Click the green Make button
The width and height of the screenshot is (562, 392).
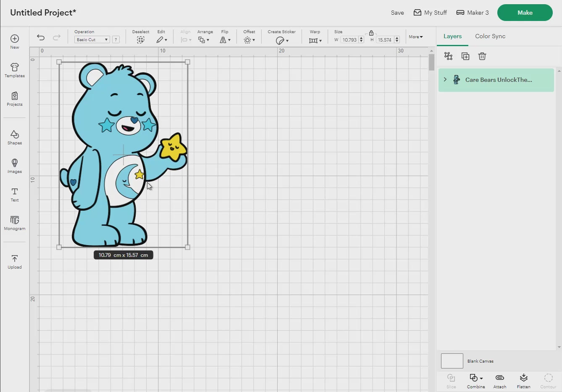pos(525,13)
